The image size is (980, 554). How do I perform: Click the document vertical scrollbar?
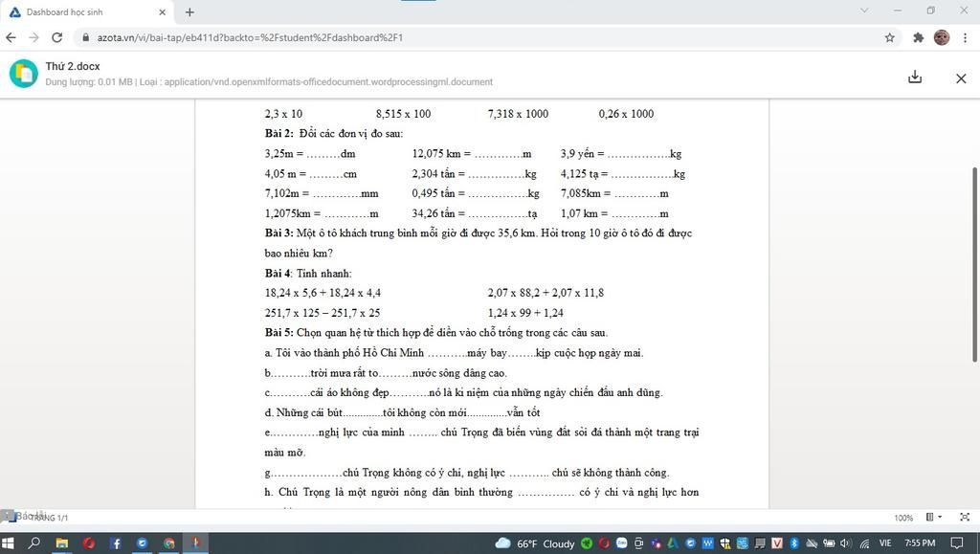coord(974,264)
